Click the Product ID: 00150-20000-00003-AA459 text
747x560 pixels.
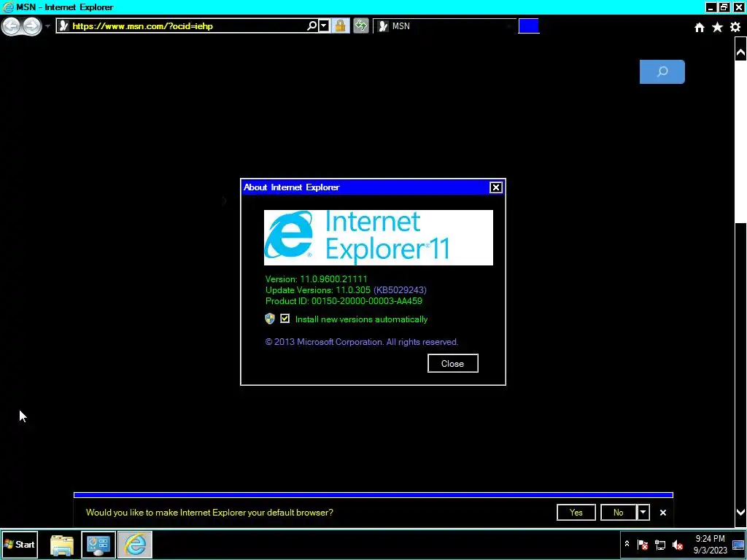click(344, 301)
